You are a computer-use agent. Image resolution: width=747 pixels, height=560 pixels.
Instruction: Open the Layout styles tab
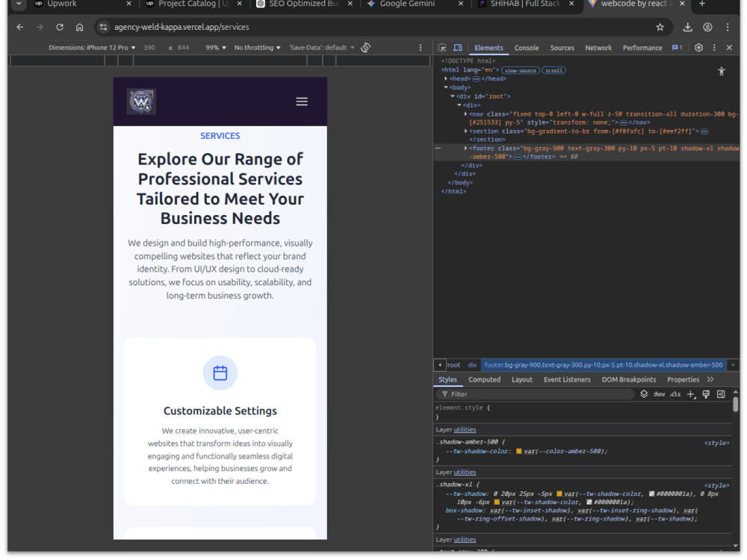[522, 379]
